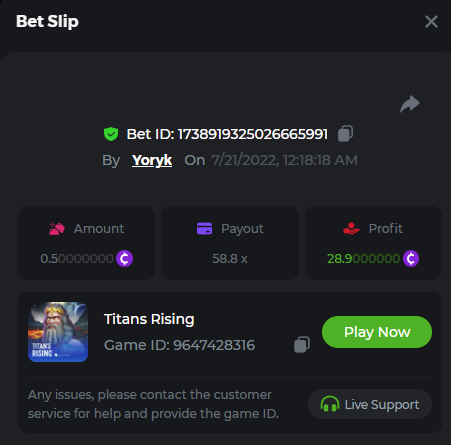Click the red Profit hand icon

click(x=351, y=229)
